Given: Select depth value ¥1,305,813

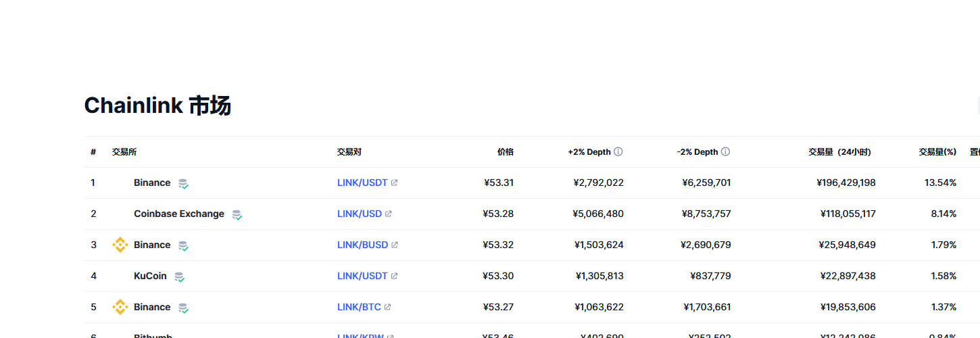Looking at the screenshot, I should click(x=599, y=276).
